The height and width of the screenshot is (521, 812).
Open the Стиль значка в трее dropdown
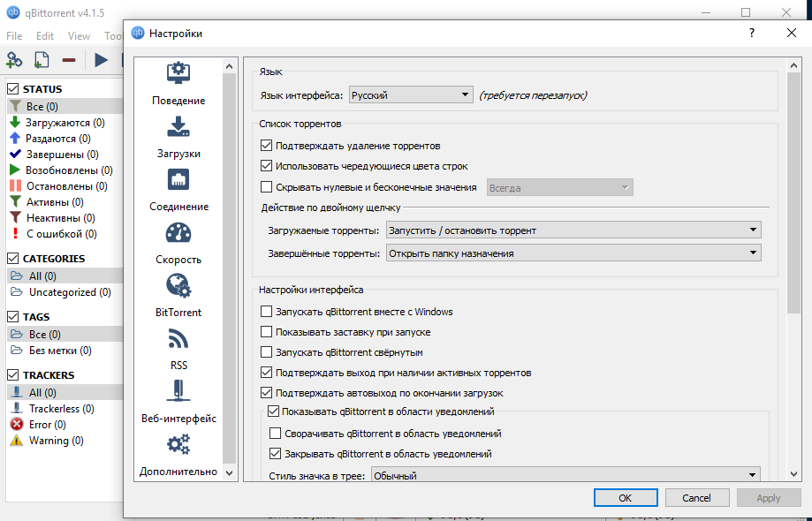[x=565, y=474]
